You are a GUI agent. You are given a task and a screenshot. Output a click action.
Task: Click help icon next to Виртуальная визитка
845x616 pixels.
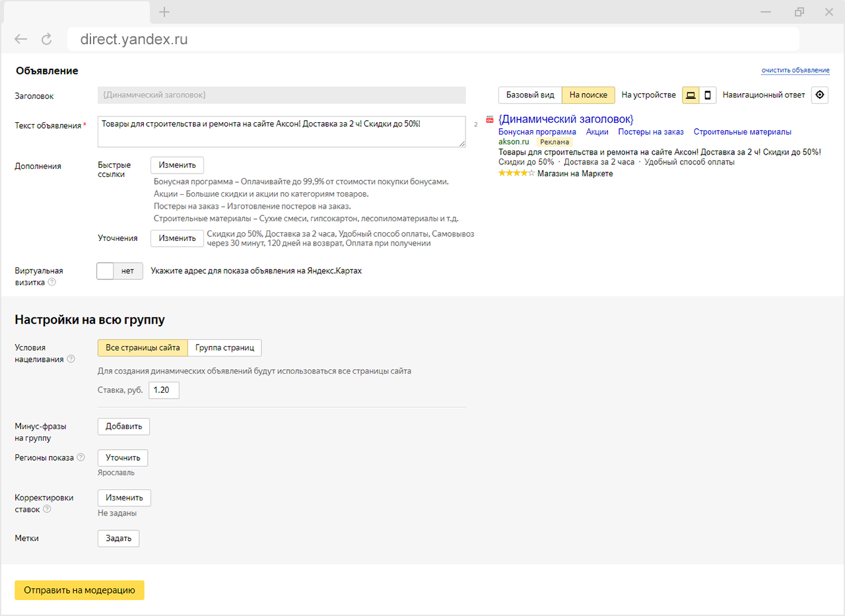[52, 283]
